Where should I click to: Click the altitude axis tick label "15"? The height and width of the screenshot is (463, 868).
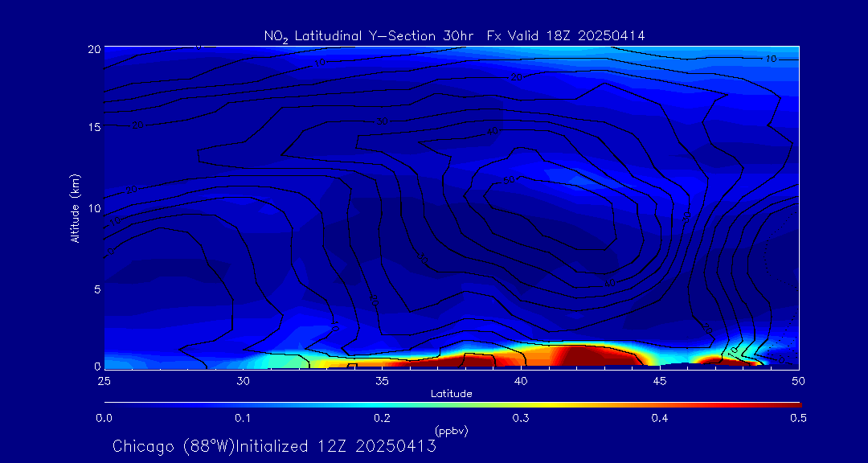pos(94,127)
